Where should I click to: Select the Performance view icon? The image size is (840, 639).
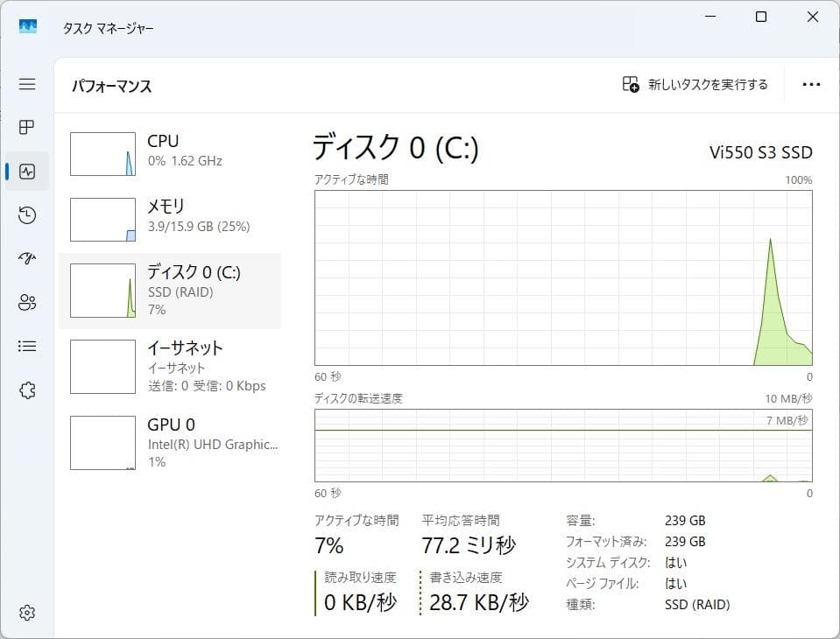26,171
